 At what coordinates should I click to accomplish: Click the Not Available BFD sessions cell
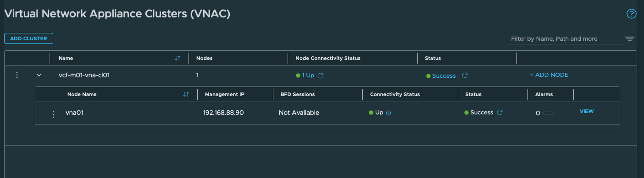click(299, 112)
